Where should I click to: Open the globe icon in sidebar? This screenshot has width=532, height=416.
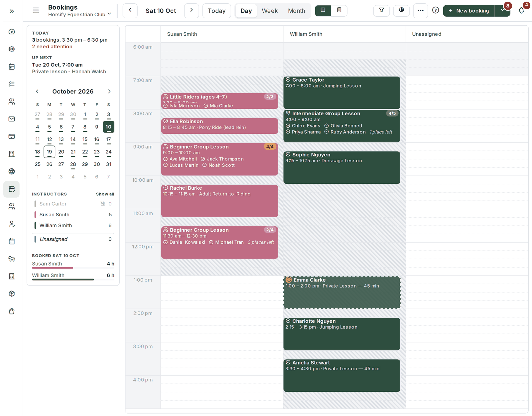pyautogui.click(x=12, y=171)
